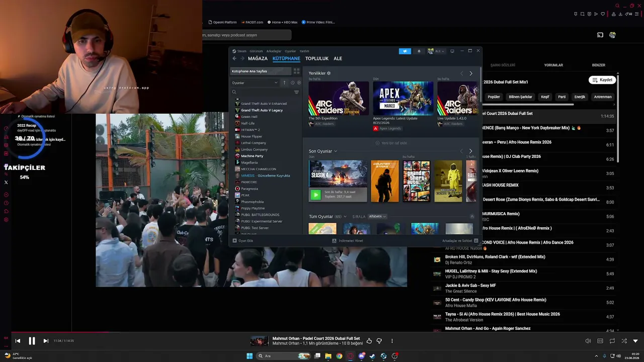This screenshot has width=644, height=362.
Task: Switch to the MAĞAZA tab
Action: point(258,58)
